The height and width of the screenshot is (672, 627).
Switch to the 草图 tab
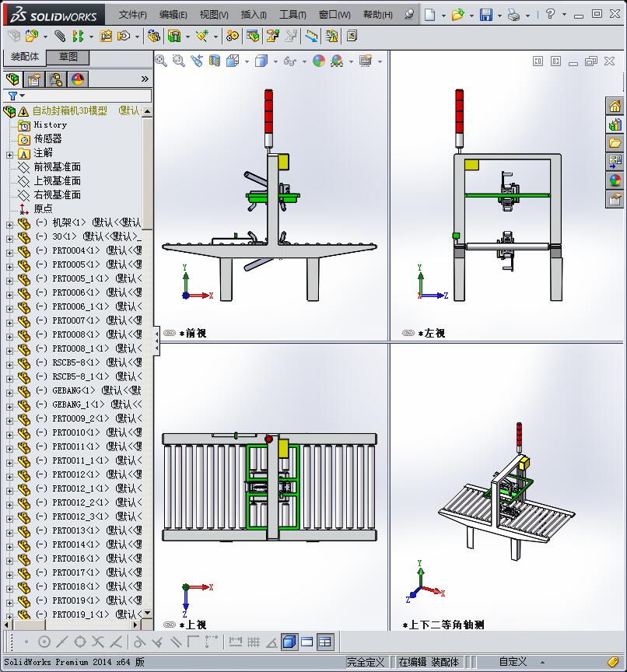[68, 57]
